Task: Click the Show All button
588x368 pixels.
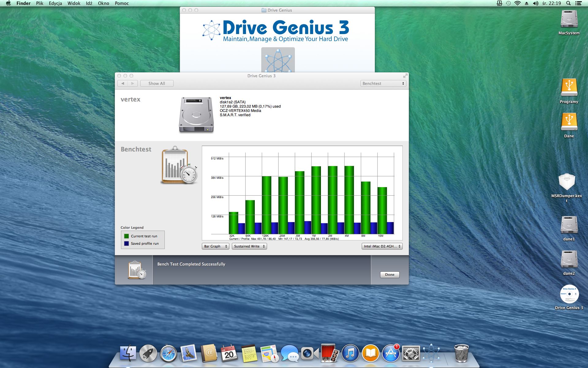Action: pos(157,83)
